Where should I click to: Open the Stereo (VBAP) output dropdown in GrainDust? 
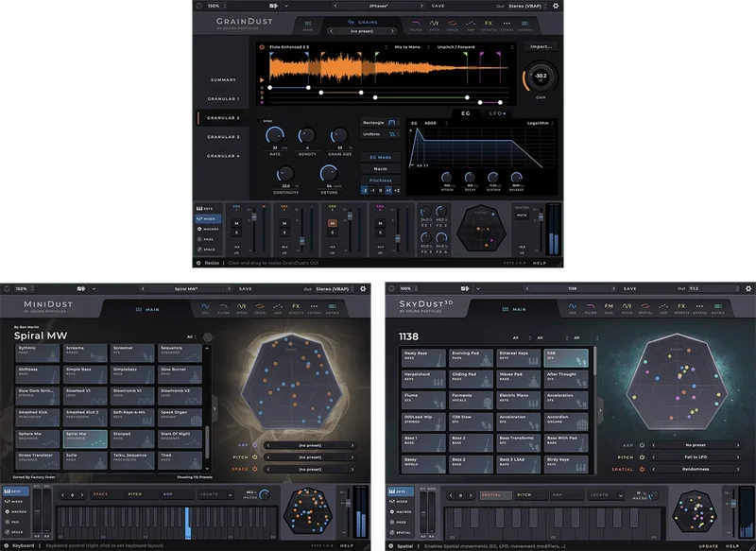point(527,6)
